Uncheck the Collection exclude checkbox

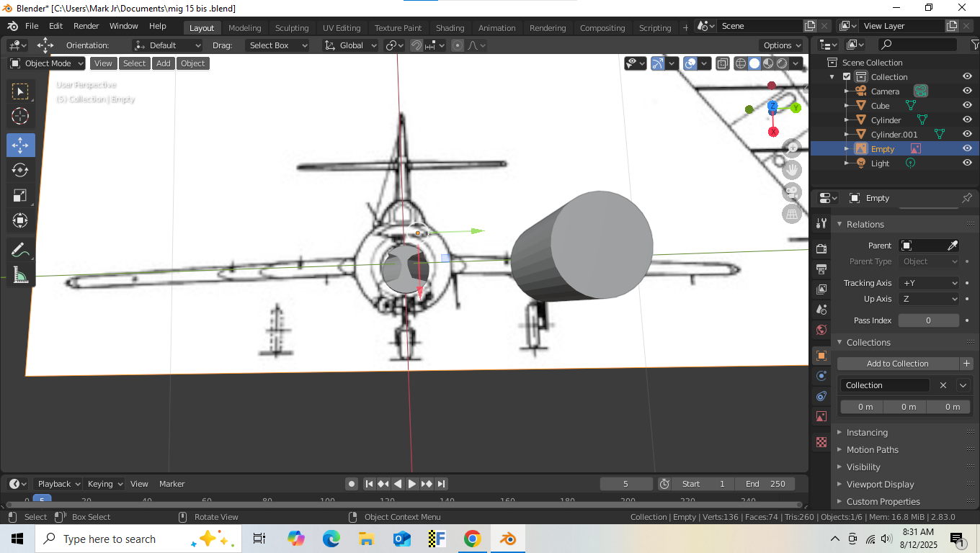click(847, 77)
